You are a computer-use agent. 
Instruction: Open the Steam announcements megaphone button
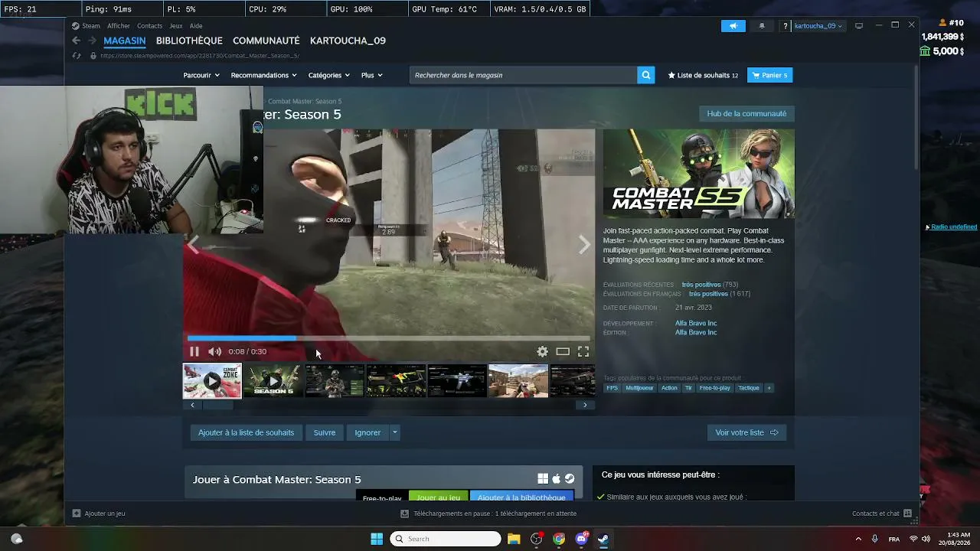pos(733,26)
